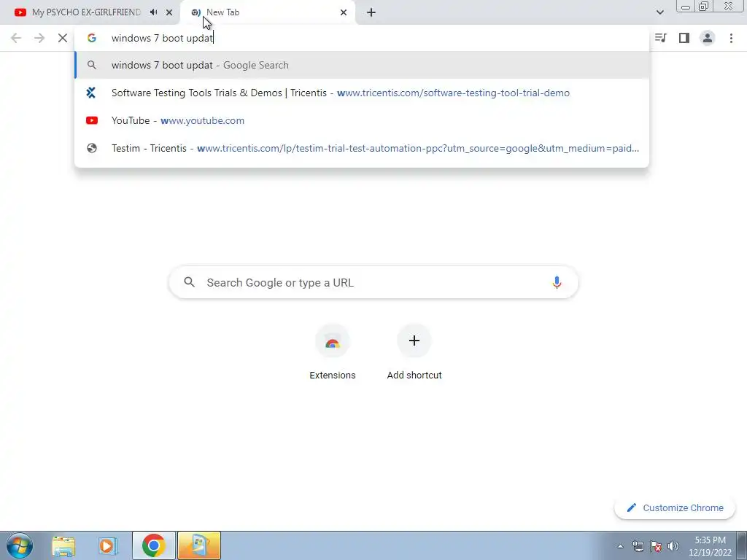747x560 pixels.
Task: Open the highlighted taskbar program after Chrome
Action: coord(199,545)
